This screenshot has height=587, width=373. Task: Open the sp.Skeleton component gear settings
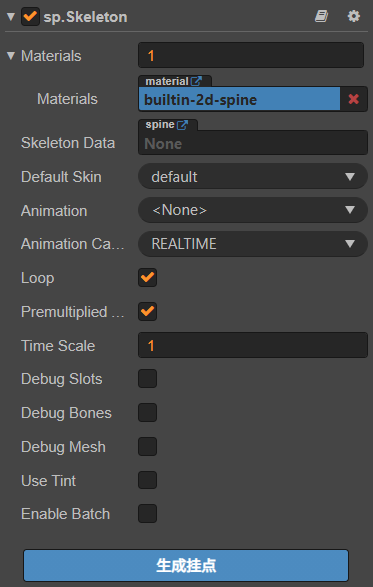[x=354, y=16]
